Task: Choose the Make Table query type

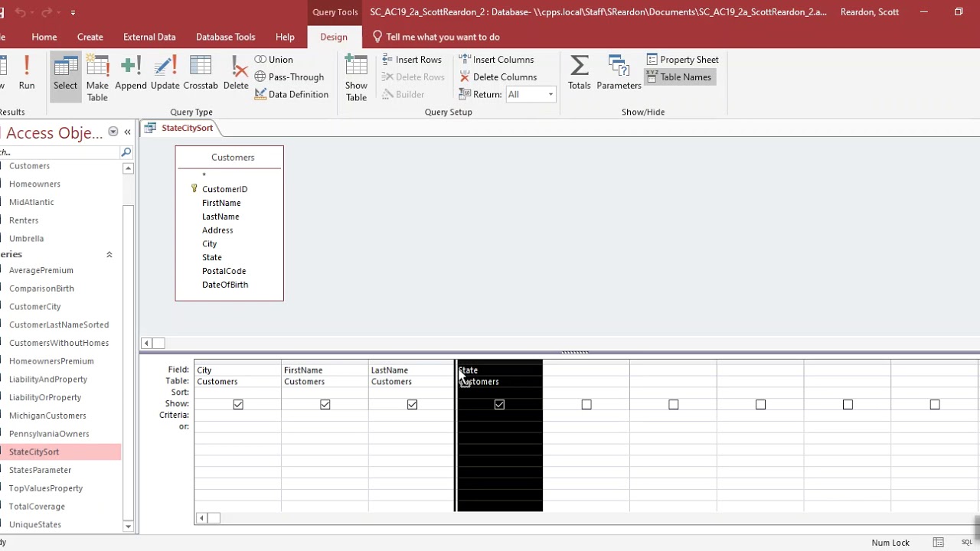Action: click(97, 77)
